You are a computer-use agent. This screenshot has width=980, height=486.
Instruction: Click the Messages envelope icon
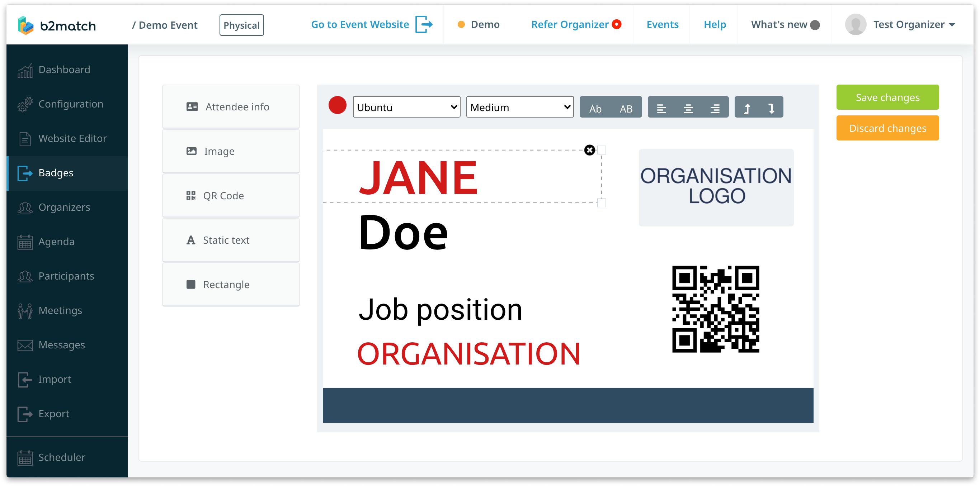tap(25, 346)
